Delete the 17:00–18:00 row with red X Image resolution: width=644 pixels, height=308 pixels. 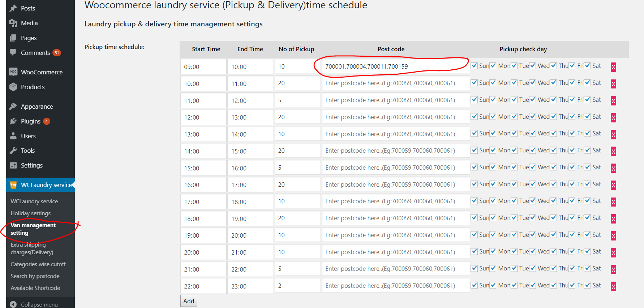613,202
